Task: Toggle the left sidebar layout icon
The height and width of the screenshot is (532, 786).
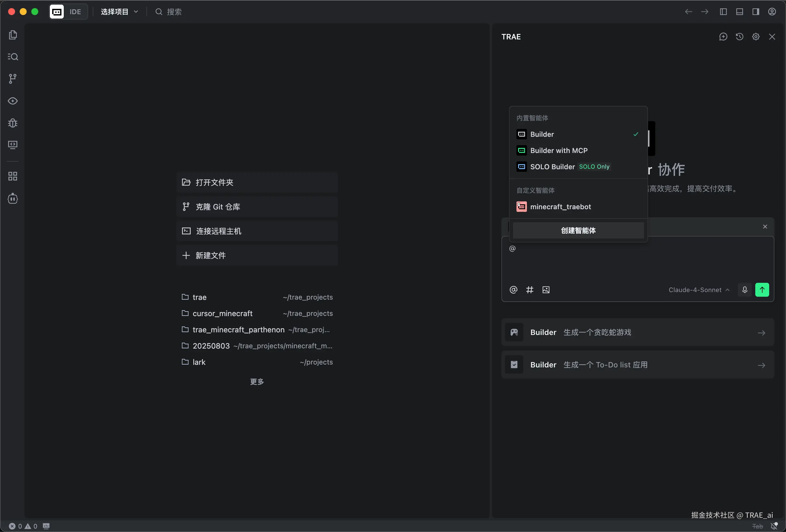Action: click(x=723, y=12)
